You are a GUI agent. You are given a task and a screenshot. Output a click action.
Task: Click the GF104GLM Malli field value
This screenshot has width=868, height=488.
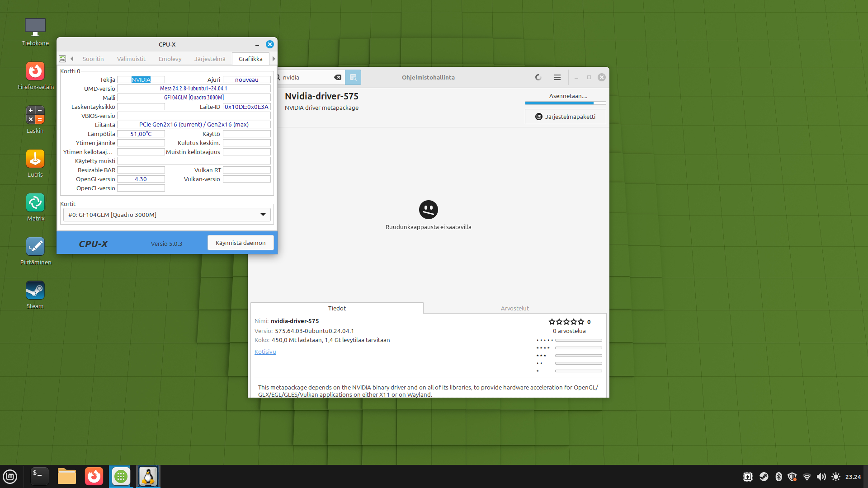pyautogui.click(x=194, y=98)
